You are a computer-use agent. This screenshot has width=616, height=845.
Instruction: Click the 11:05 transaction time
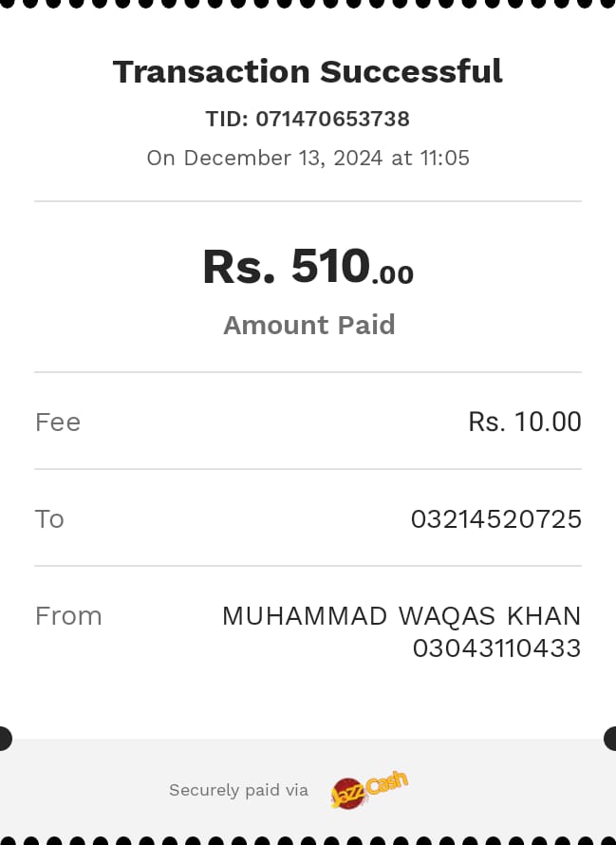[444, 158]
